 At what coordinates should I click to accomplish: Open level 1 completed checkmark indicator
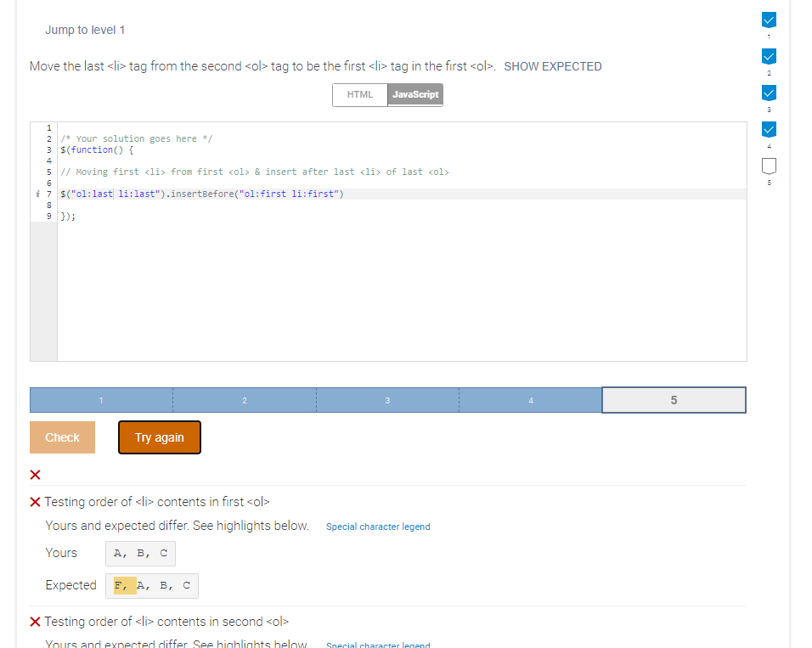coord(769,20)
